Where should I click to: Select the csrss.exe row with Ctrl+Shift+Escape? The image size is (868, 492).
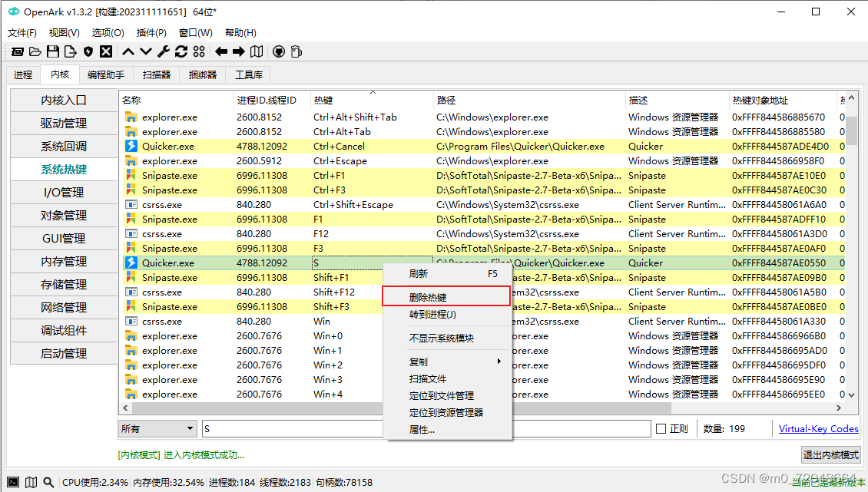(x=483, y=205)
